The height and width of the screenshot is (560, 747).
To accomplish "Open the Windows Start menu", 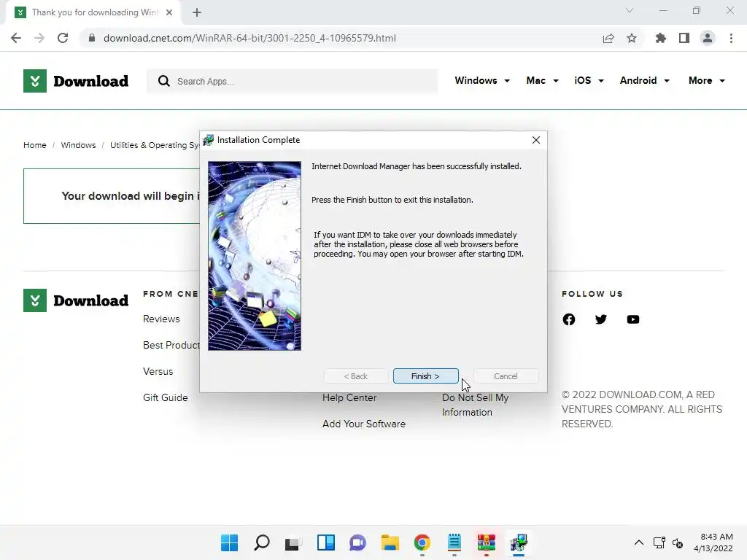I will click(230, 542).
